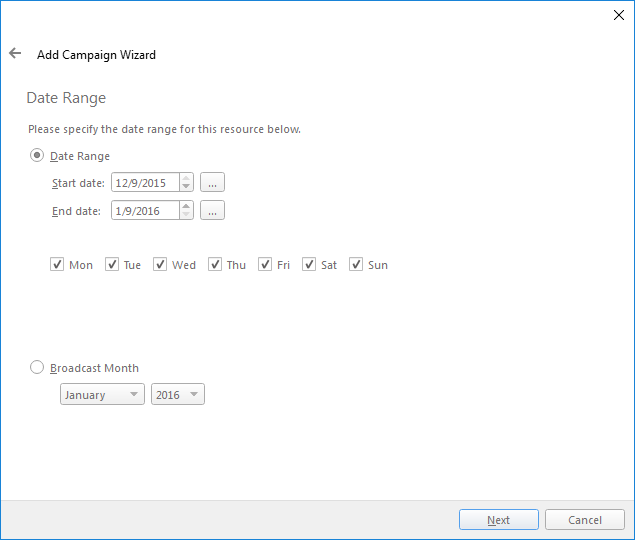
Task: Uncheck the Thu day checkbox
Action: (x=215, y=265)
